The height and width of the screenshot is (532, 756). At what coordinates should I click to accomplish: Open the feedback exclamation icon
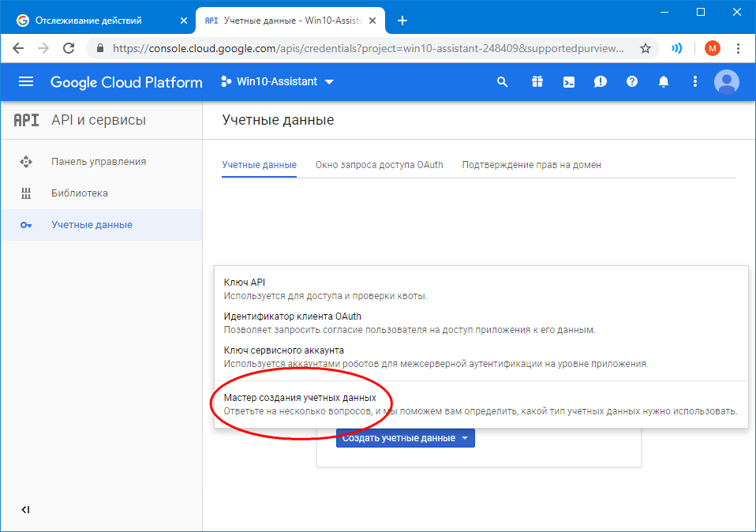(601, 82)
